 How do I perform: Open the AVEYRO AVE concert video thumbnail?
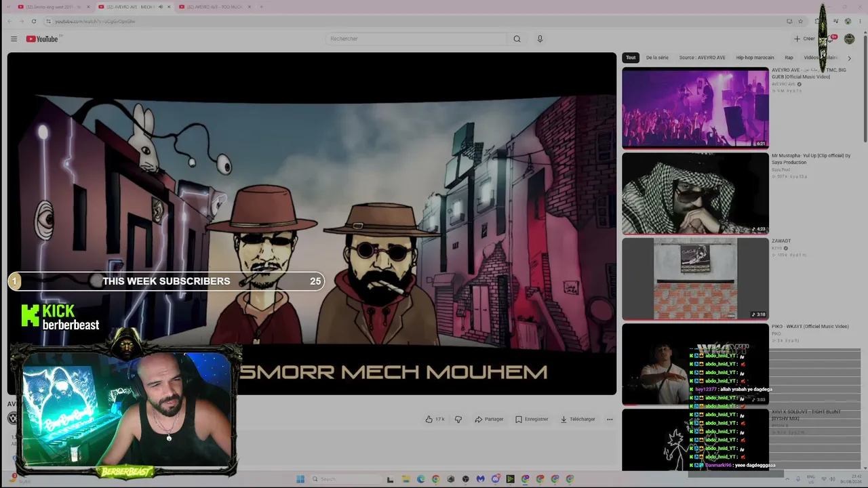tap(695, 107)
